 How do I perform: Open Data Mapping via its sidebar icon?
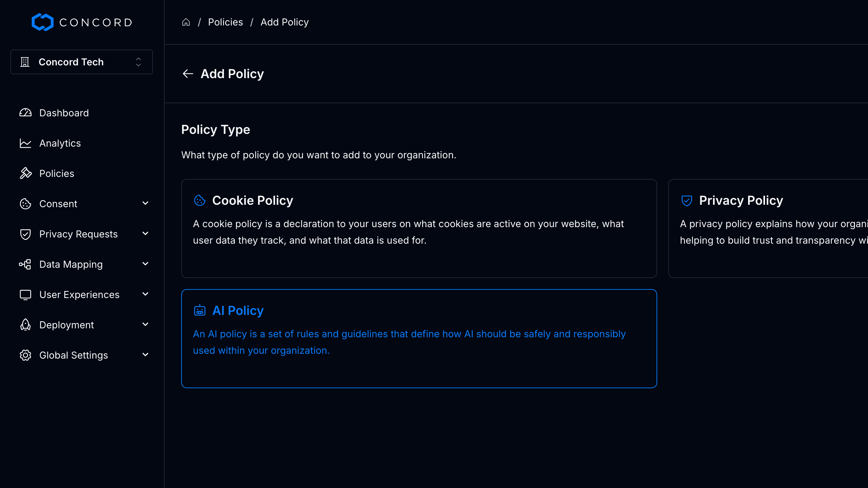tap(25, 264)
